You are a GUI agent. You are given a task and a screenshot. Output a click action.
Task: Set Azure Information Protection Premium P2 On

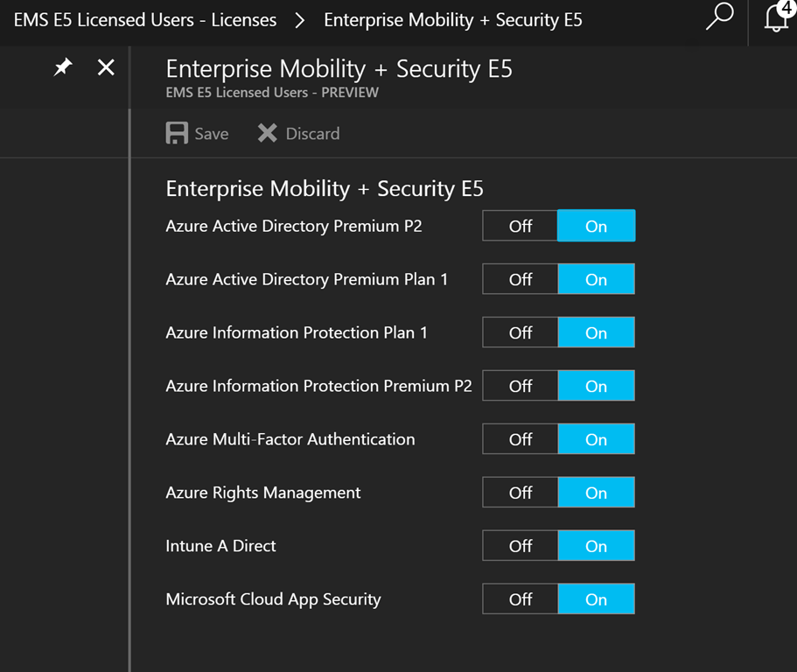(x=597, y=386)
